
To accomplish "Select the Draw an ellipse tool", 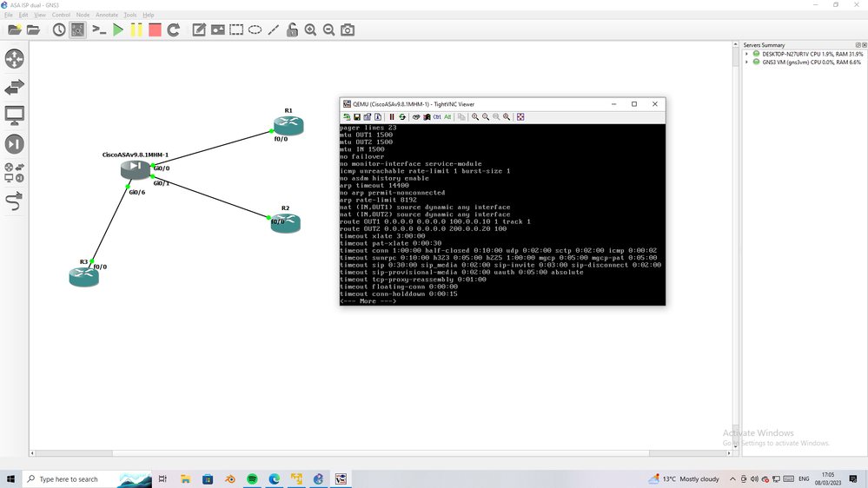I will [255, 30].
